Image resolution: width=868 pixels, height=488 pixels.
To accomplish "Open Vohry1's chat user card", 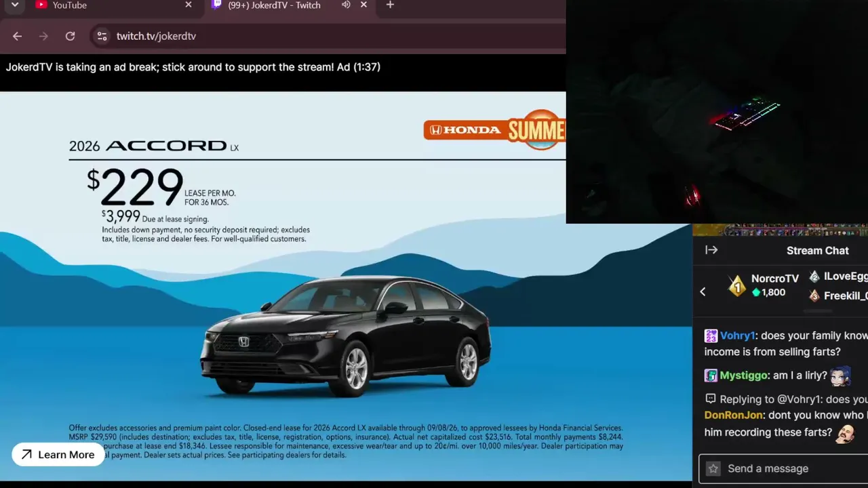I will 737,335.
